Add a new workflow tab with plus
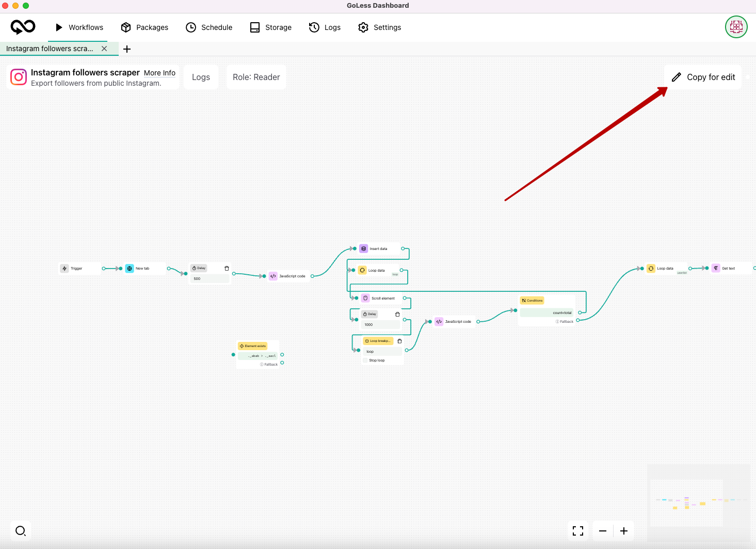Screen dimensions: 756x549 point(127,49)
